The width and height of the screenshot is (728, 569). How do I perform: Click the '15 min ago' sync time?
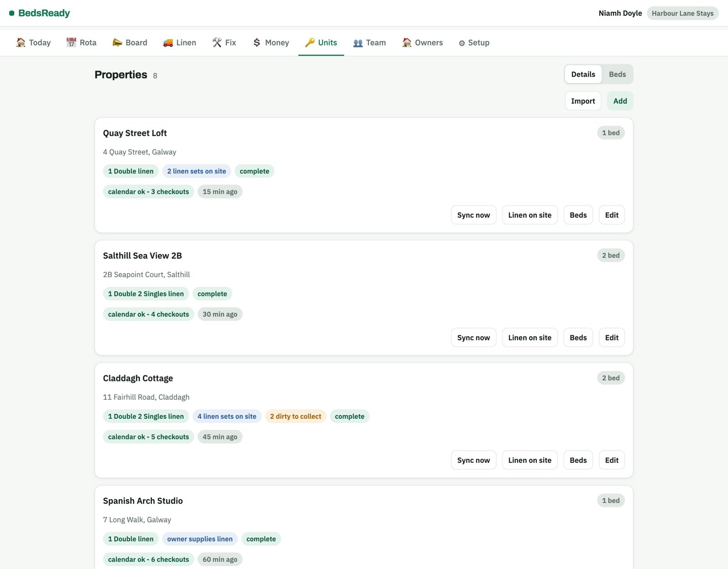point(220,192)
